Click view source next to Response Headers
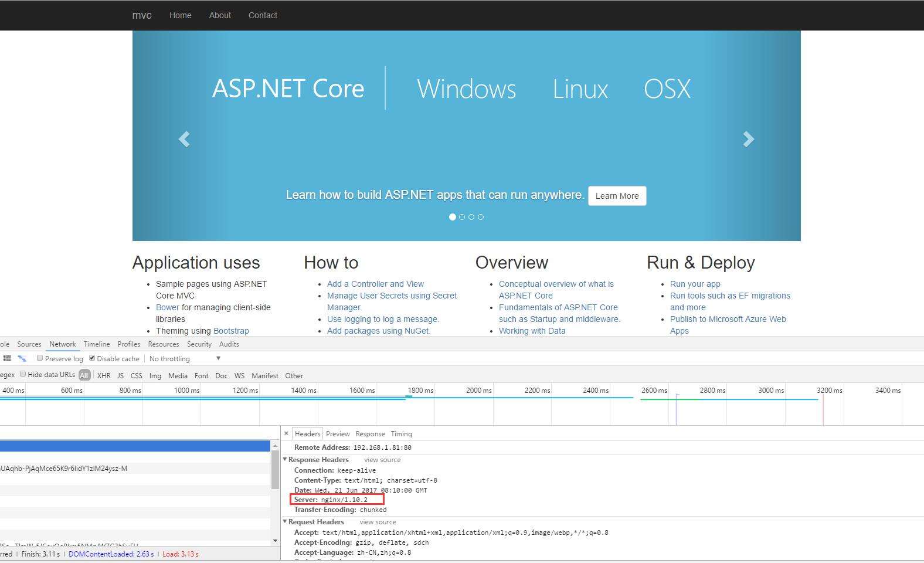This screenshot has height=563, width=924. point(382,460)
